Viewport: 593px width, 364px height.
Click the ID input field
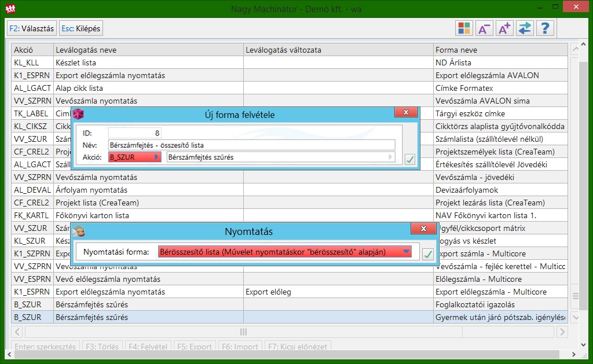click(x=134, y=133)
